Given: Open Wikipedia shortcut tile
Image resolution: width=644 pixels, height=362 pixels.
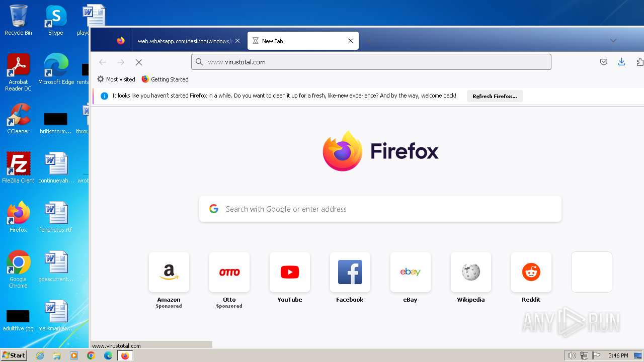Looking at the screenshot, I should (471, 272).
